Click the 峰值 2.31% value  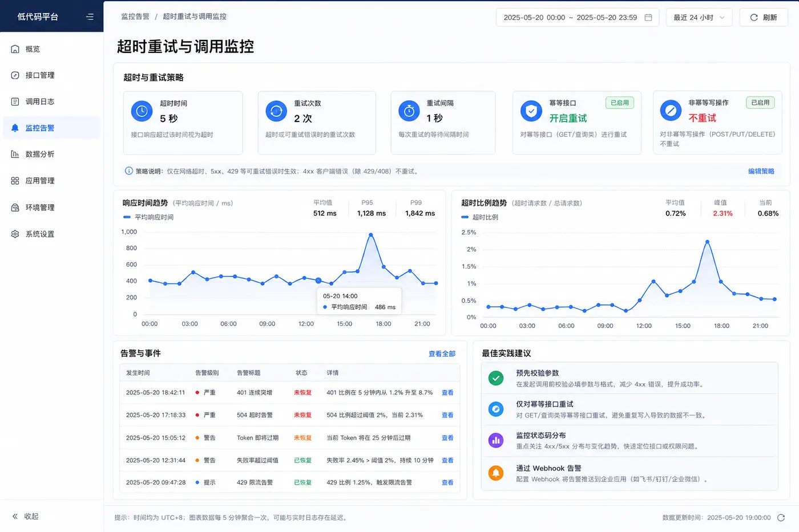pos(723,213)
